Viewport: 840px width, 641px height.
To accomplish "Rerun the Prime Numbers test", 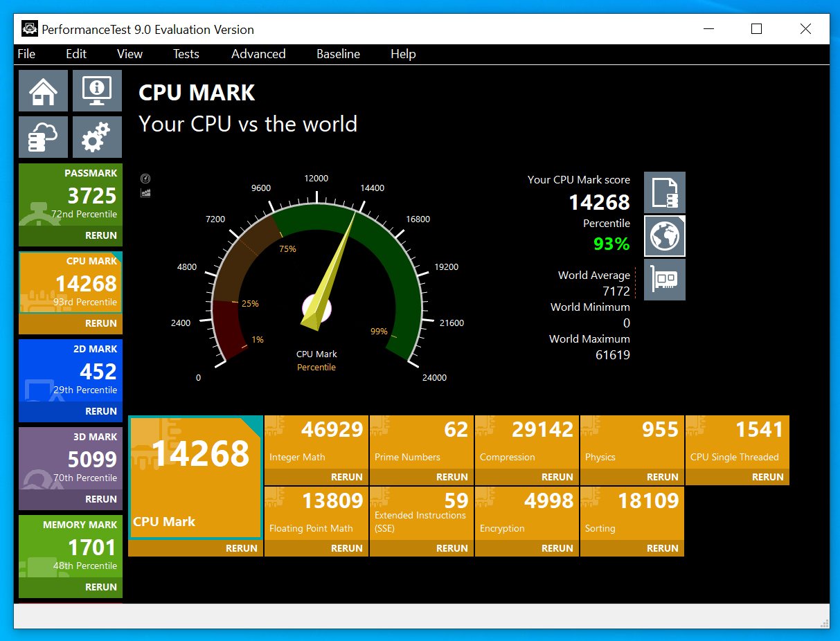I will (x=452, y=477).
